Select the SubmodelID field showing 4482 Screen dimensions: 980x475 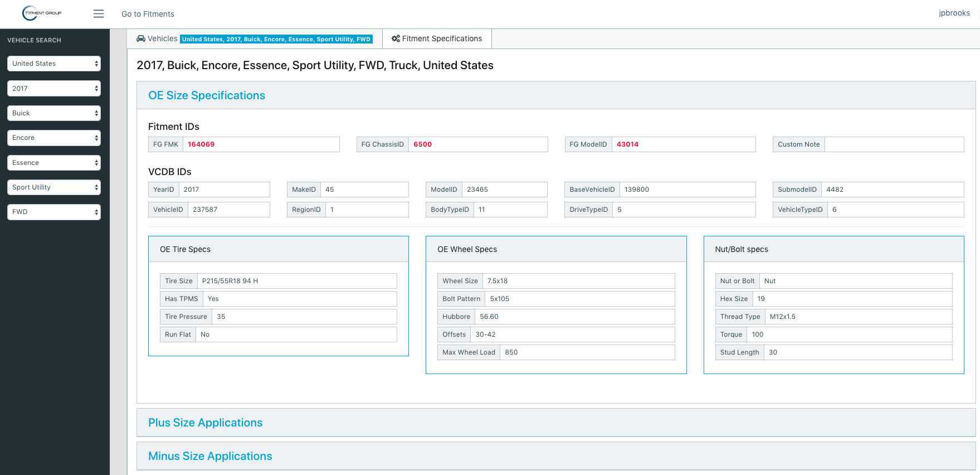pos(893,190)
